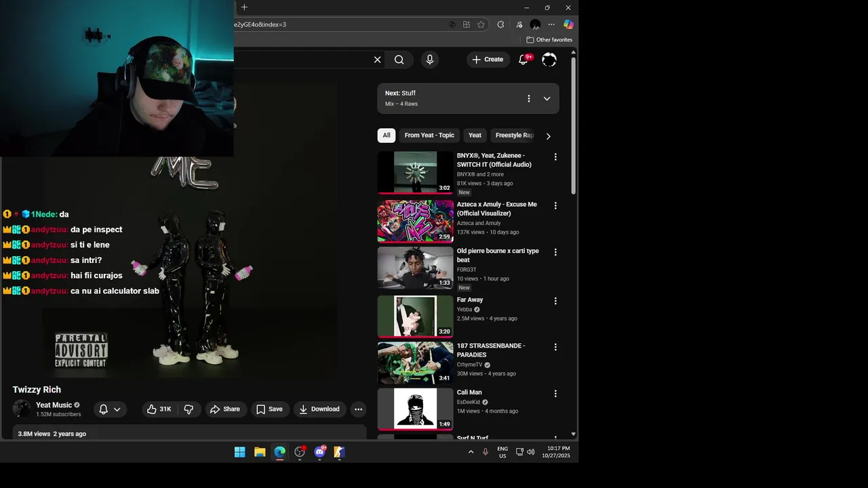The height and width of the screenshot is (488, 868).
Task: Clear the YouTube search box with the X
Action: (378, 60)
